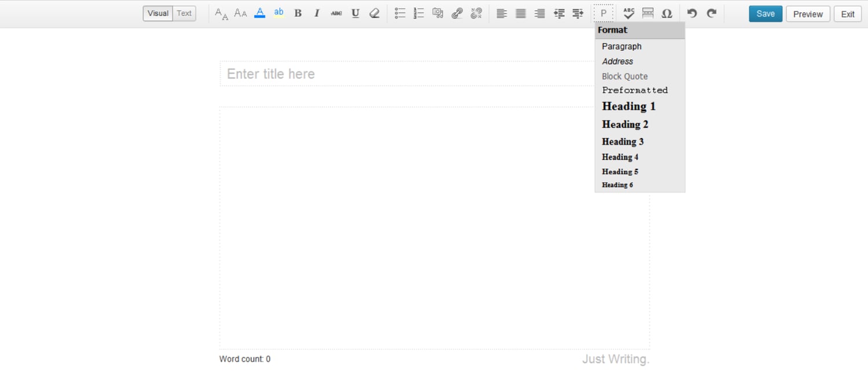Toggle strikethrough formatting
This screenshot has width=868, height=377.
click(336, 13)
